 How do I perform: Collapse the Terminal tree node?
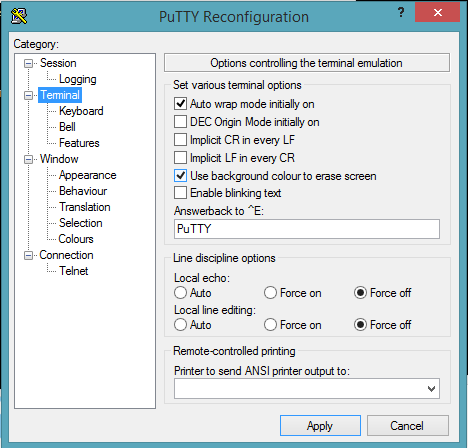(29, 95)
